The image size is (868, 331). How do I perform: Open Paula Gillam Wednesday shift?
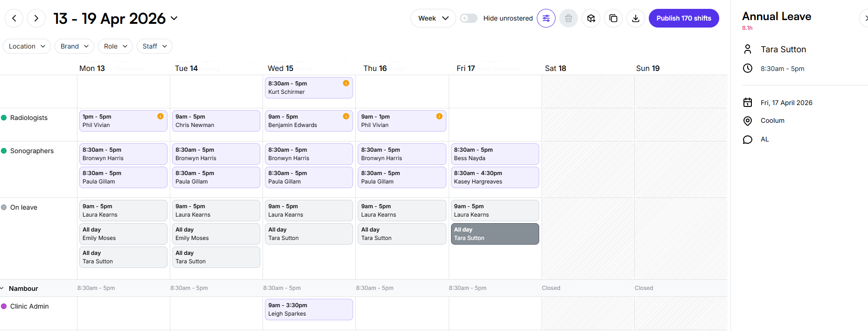(309, 177)
